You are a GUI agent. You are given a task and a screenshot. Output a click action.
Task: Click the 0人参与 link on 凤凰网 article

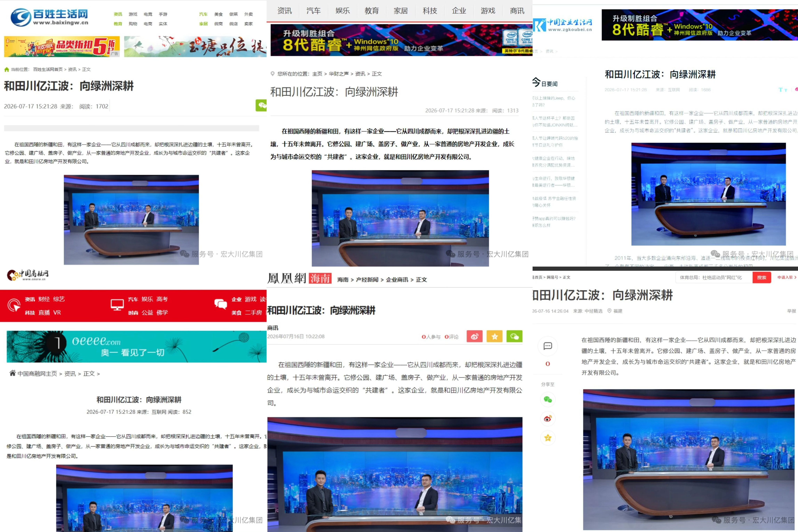click(431, 337)
